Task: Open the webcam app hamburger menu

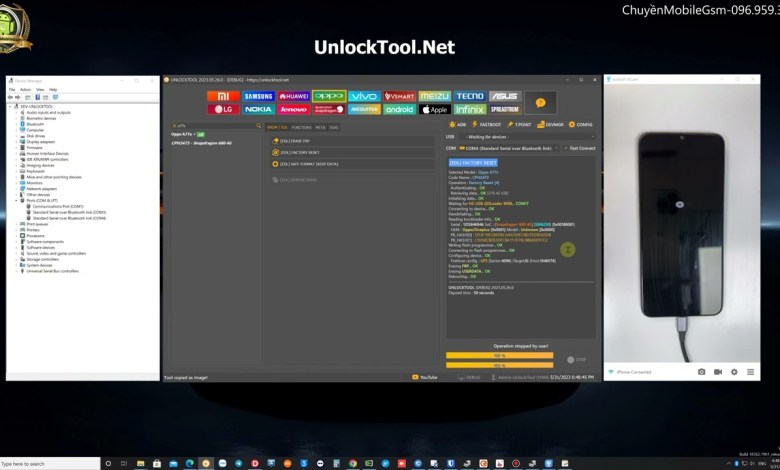Action: click(751, 372)
